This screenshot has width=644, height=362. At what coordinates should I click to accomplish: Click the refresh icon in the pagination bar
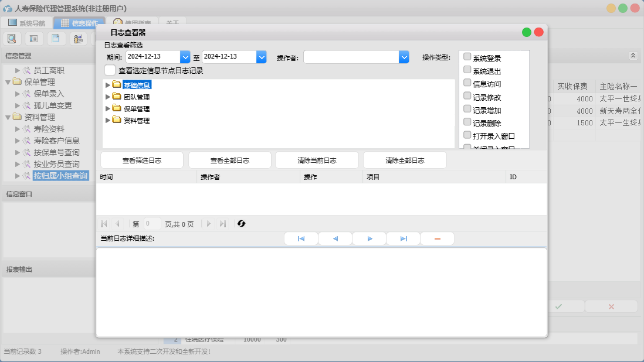(x=241, y=224)
